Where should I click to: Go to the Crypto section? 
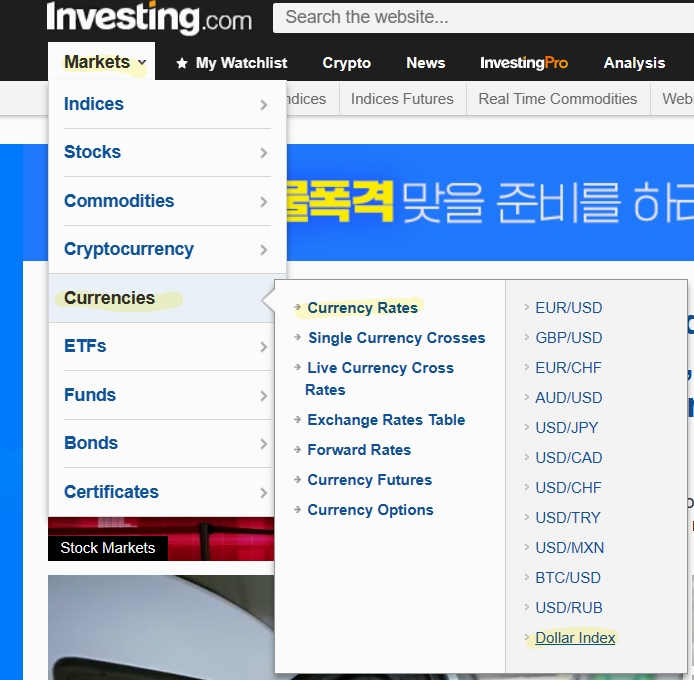pyautogui.click(x=347, y=63)
